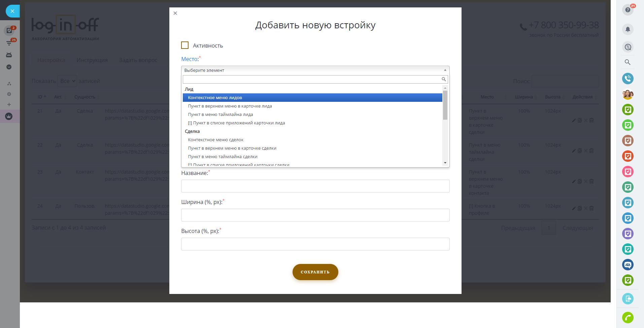Click the trash delete icon in row 21

[x=592, y=120]
